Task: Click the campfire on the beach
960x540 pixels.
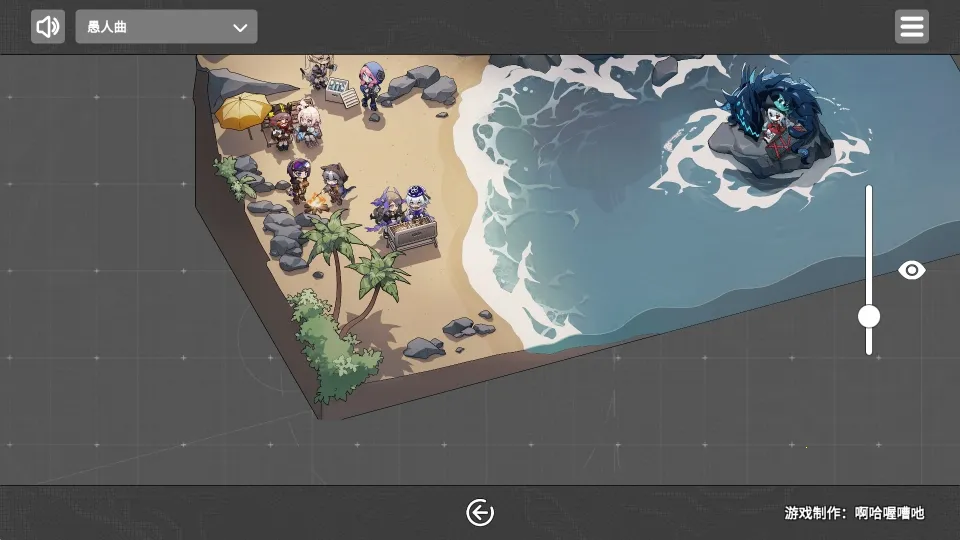Action: click(x=319, y=203)
